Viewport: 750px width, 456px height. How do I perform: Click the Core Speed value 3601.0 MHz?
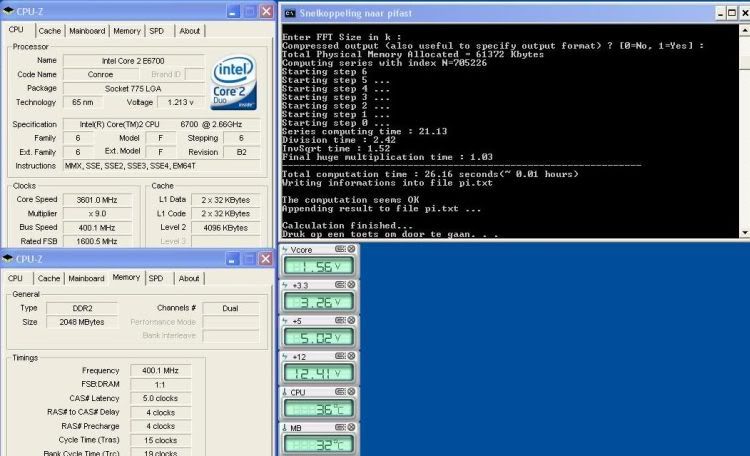tap(97, 200)
